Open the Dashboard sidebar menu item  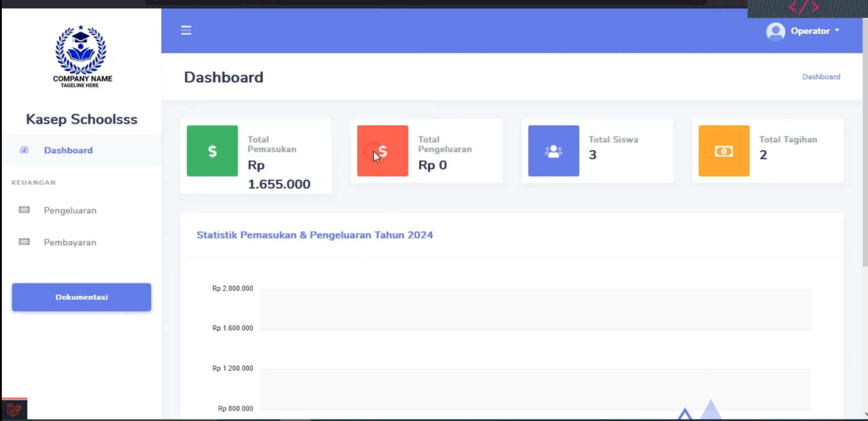81,150
